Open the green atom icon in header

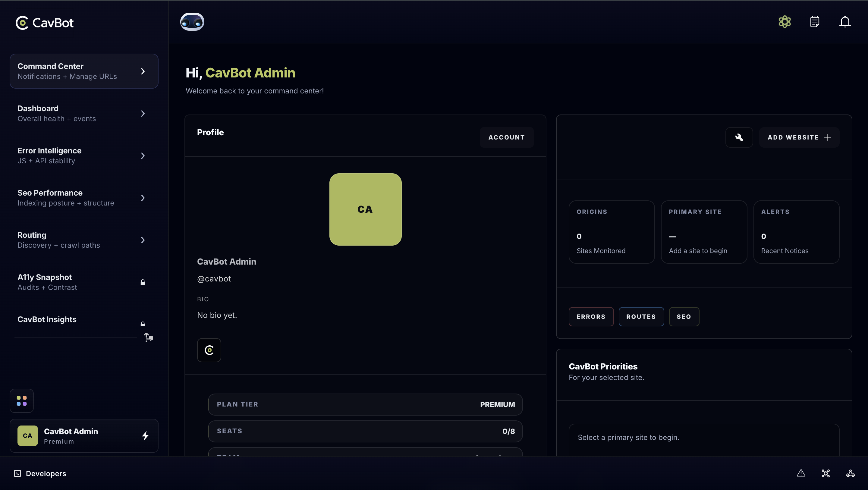coord(785,22)
